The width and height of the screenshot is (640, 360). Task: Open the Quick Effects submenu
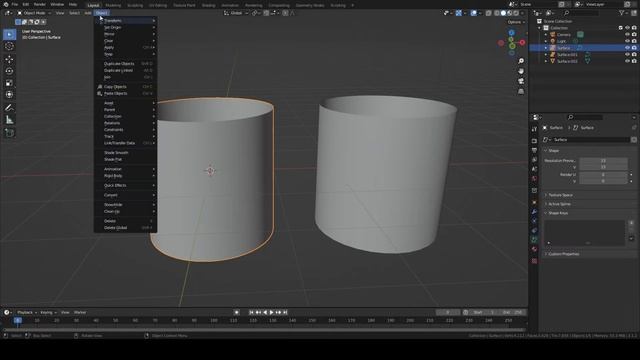point(125,185)
